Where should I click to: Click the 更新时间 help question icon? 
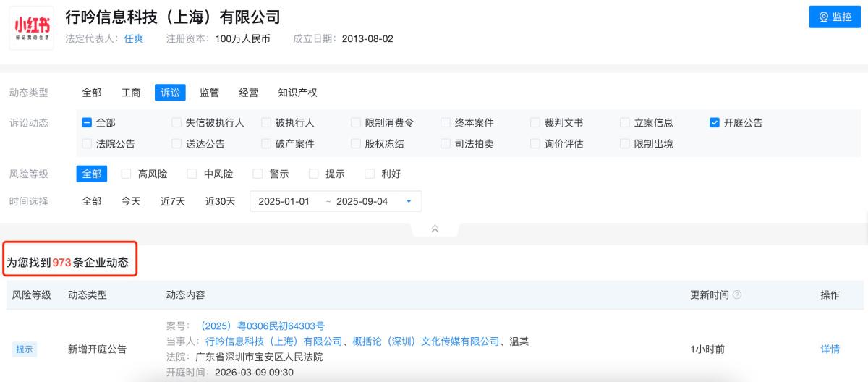point(737,295)
